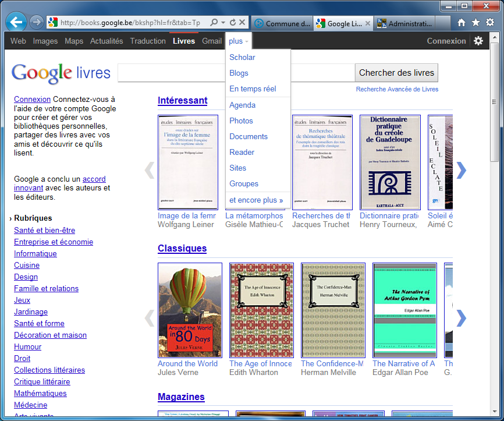Open Google options gear icon
This screenshot has width=504, height=421.
point(478,41)
